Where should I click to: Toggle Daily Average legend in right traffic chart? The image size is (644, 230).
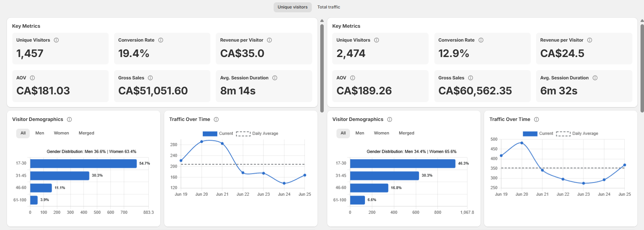(577, 134)
